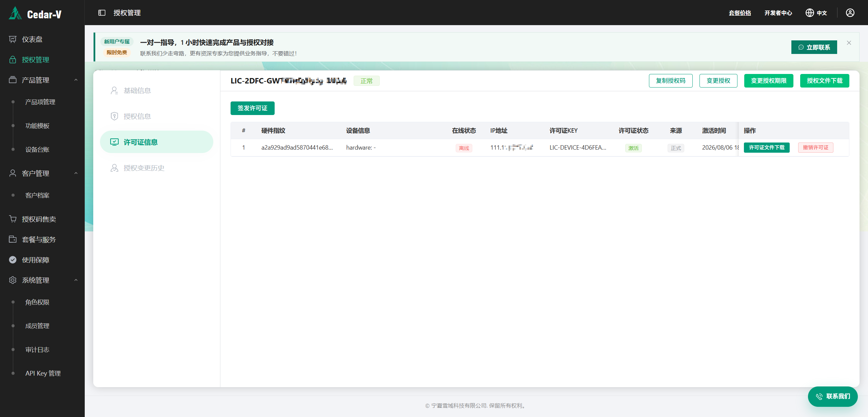Click the Cedar-V logo icon

15,13
